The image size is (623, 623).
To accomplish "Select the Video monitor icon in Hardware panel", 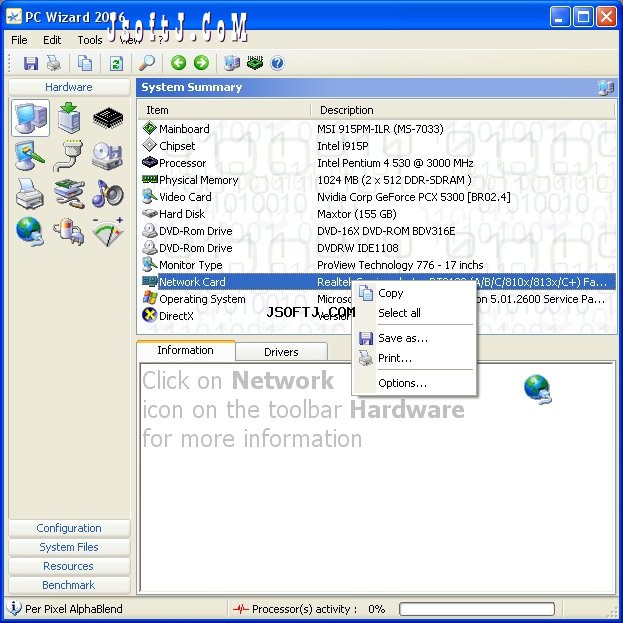I will point(30,156).
